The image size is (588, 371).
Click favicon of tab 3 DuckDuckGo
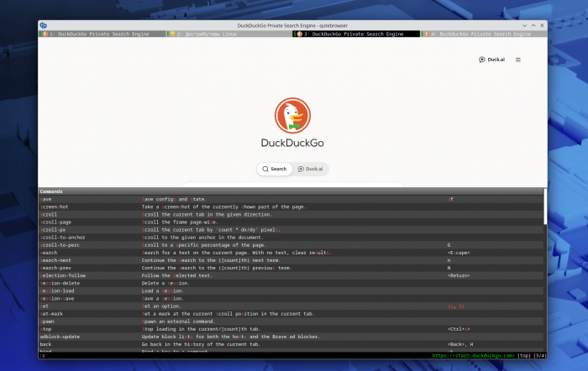299,34
